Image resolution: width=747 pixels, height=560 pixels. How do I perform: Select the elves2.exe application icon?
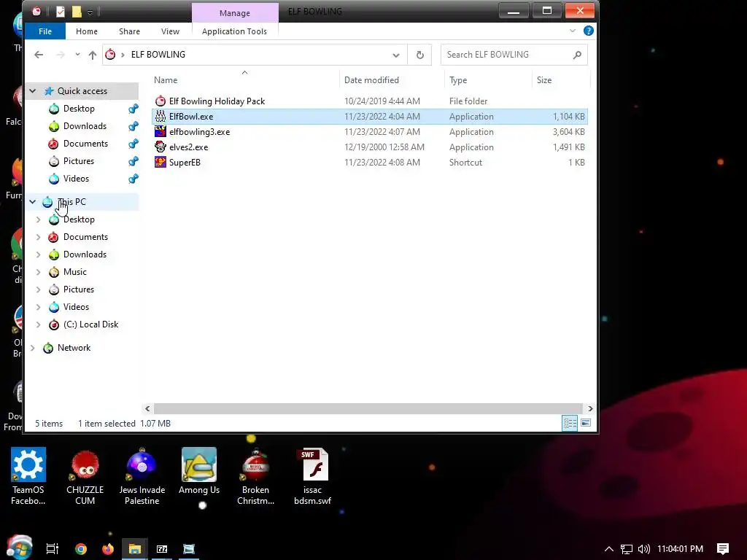tap(160, 147)
